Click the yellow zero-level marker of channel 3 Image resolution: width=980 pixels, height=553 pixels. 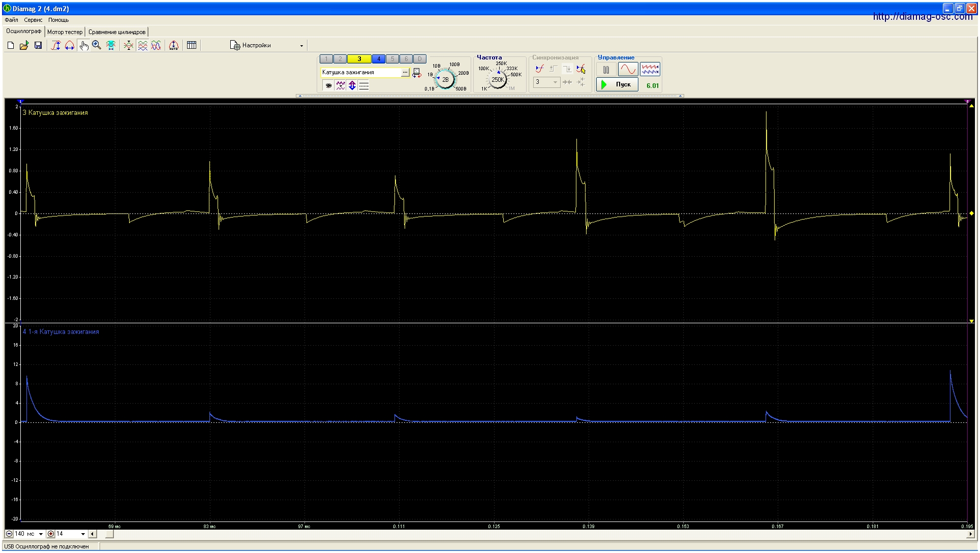(x=971, y=213)
